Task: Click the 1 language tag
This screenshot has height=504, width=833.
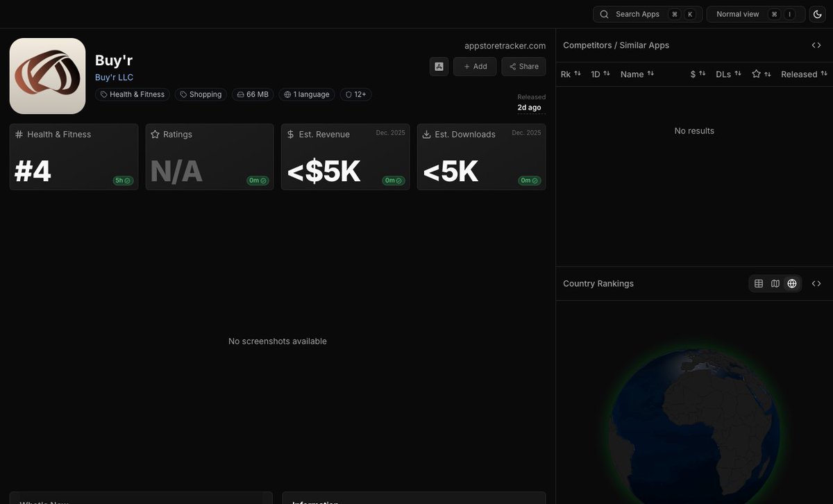Action: 307,94
